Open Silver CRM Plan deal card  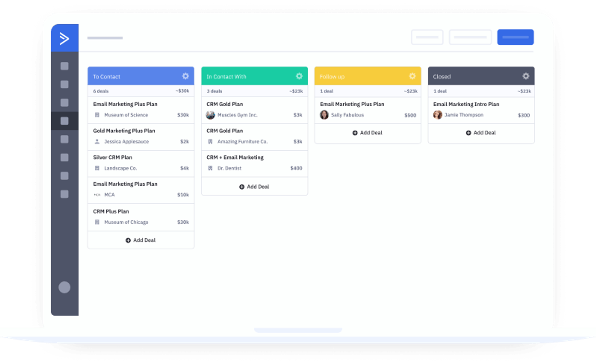141,163
